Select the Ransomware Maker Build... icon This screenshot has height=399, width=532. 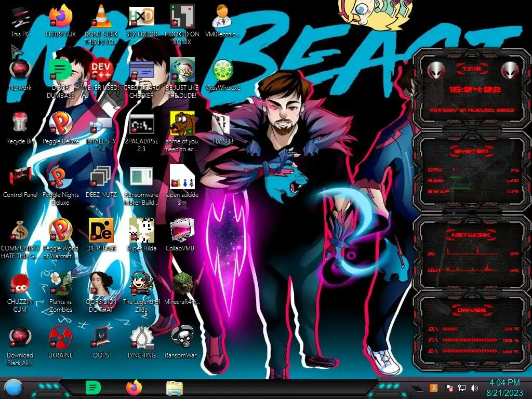pyautogui.click(x=142, y=177)
